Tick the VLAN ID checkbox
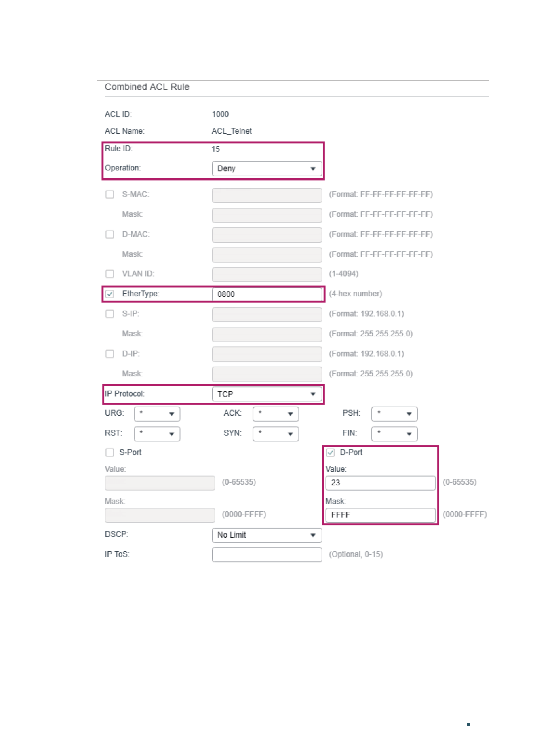The height and width of the screenshot is (756, 535). (x=110, y=274)
